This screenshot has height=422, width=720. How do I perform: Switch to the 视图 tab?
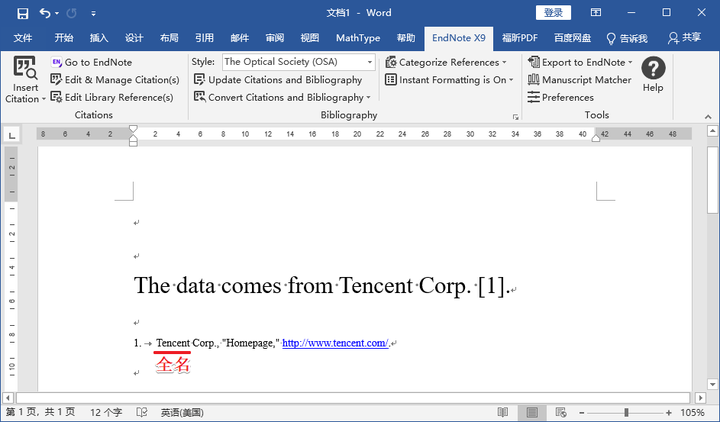tap(309, 38)
